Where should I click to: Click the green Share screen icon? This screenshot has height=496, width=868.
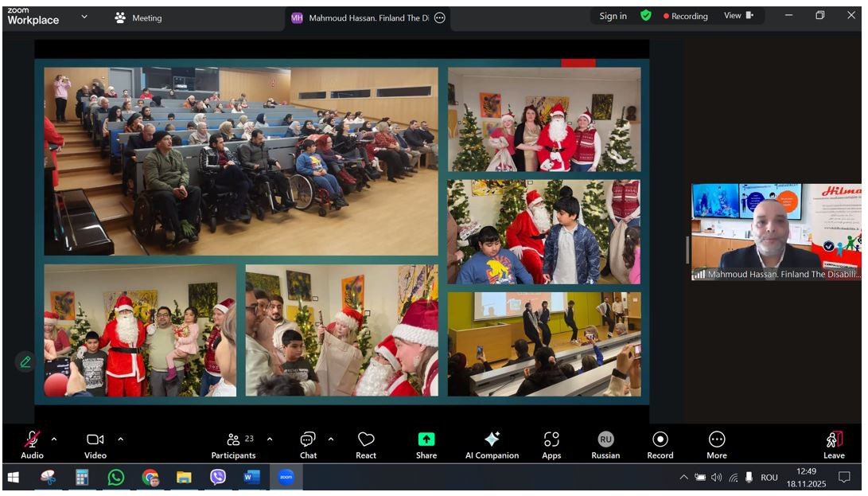click(x=426, y=439)
